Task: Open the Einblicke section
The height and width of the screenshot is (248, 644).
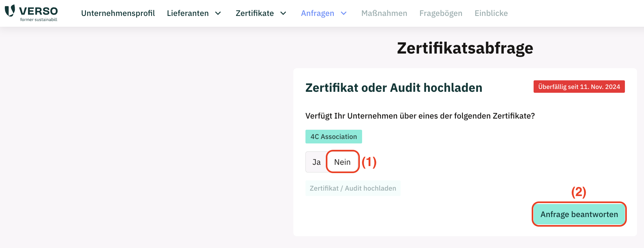Action: pyautogui.click(x=491, y=13)
